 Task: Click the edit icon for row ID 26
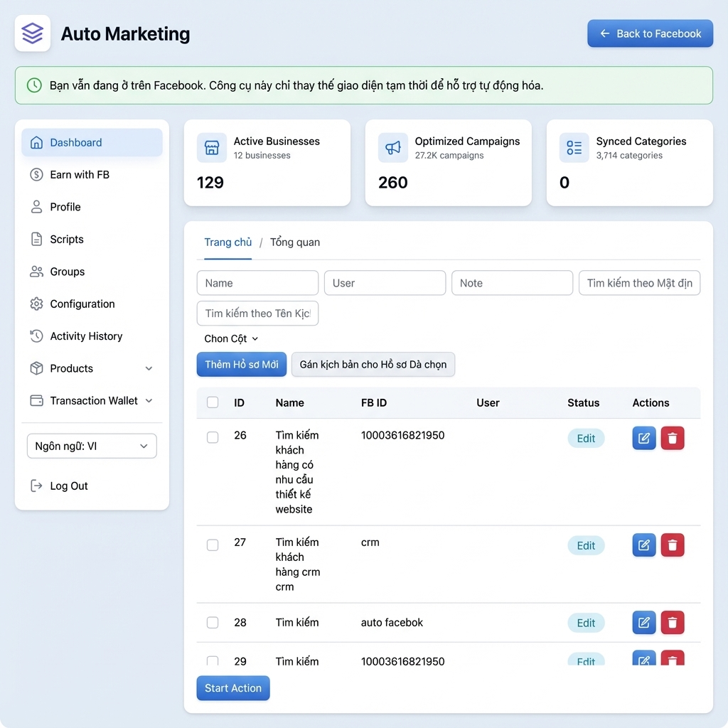(643, 438)
